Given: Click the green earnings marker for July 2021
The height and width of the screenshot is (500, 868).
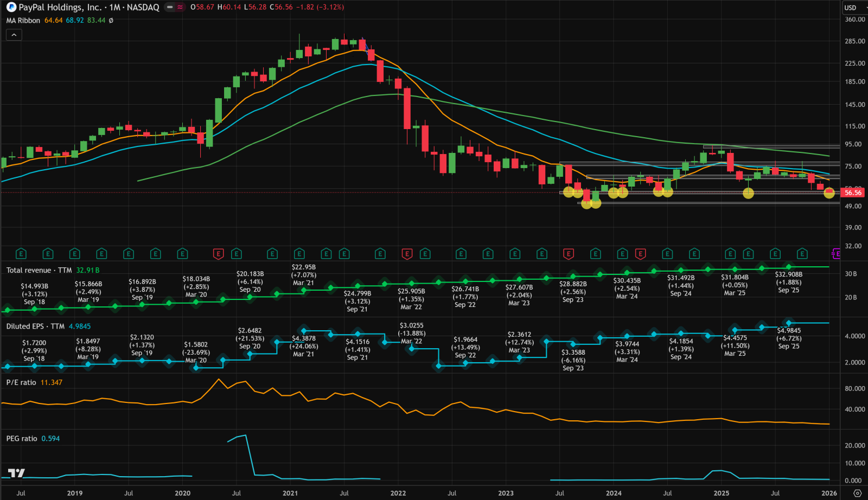Looking at the screenshot, I should pyautogui.click(x=344, y=254).
